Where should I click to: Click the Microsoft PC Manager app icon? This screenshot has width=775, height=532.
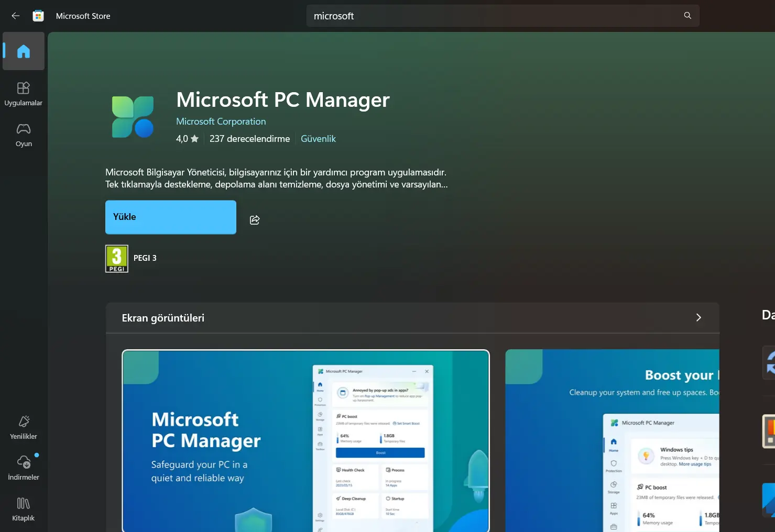133,117
